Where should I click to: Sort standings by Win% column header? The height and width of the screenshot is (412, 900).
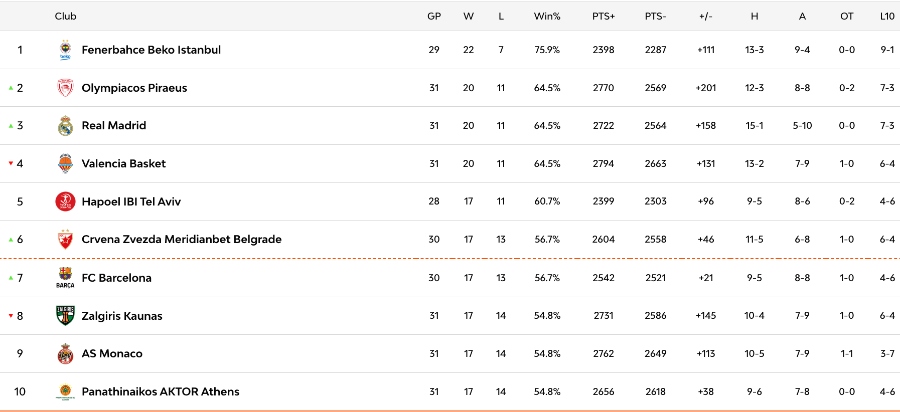coord(547,16)
